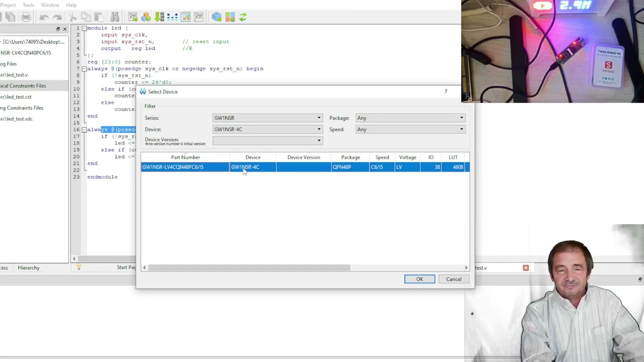This screenshot has width=644, height=362.
Task: Click the lightbulb icon beside Start Page
Action: (x=78, y=267)
